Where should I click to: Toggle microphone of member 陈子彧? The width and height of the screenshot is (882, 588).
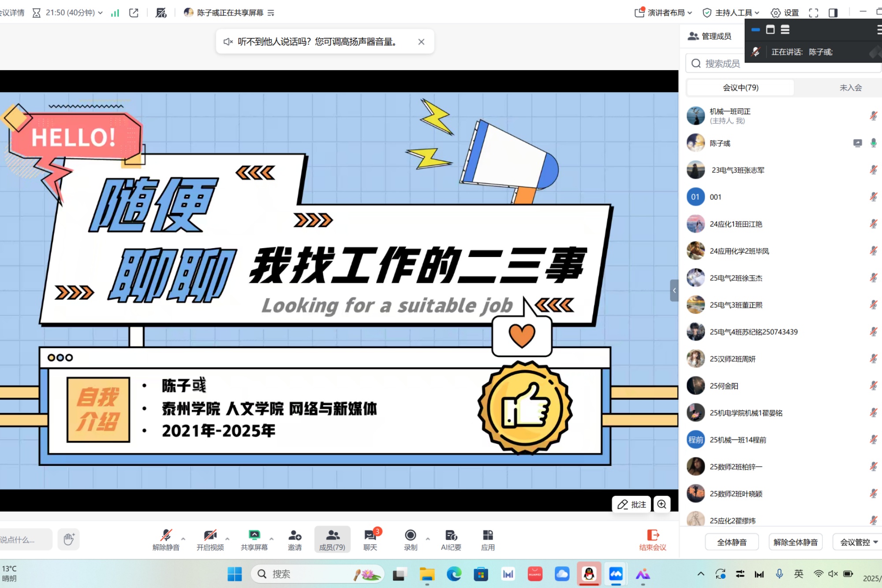873,143
